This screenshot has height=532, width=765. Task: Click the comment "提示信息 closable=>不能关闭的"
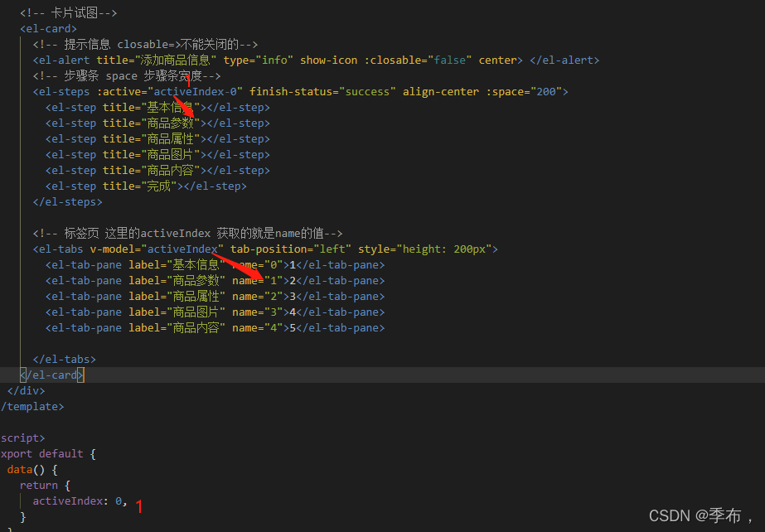[145, 45]
